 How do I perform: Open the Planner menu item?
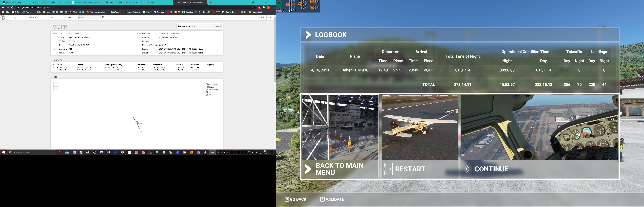tap(32, 18)
